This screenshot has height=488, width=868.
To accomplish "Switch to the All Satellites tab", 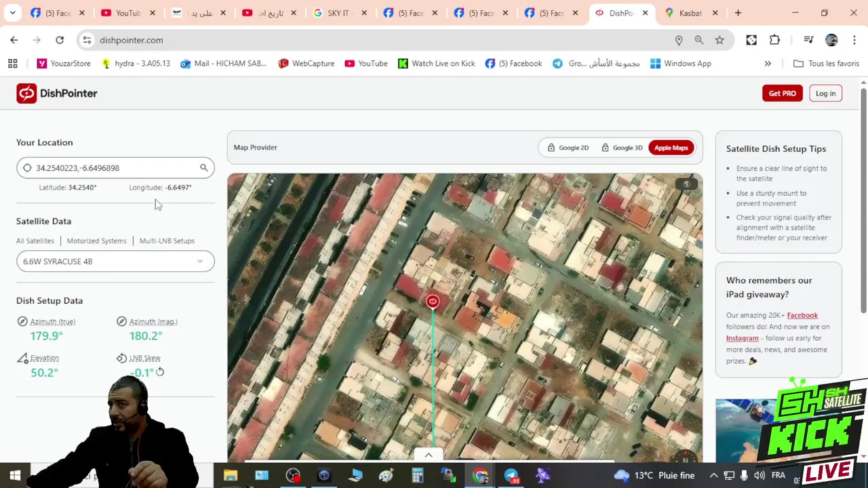I will coord(35,241).
